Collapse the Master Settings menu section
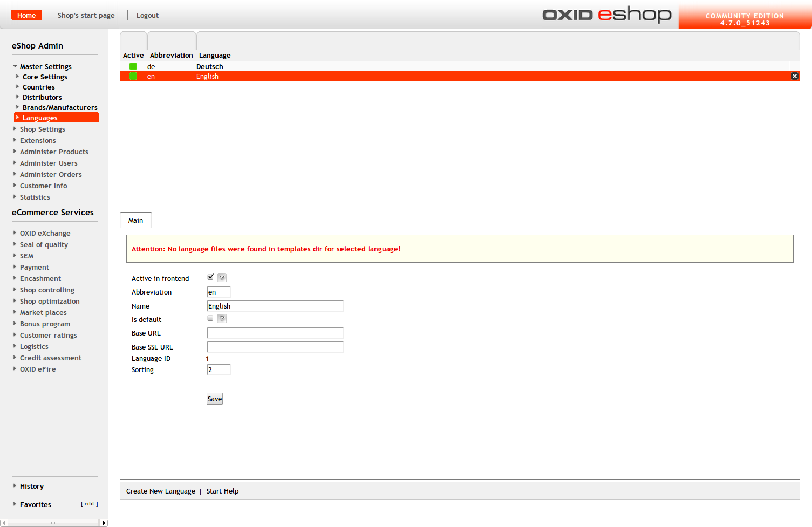Viewport: 812px width, 527px height. click(x=45, y=67)
